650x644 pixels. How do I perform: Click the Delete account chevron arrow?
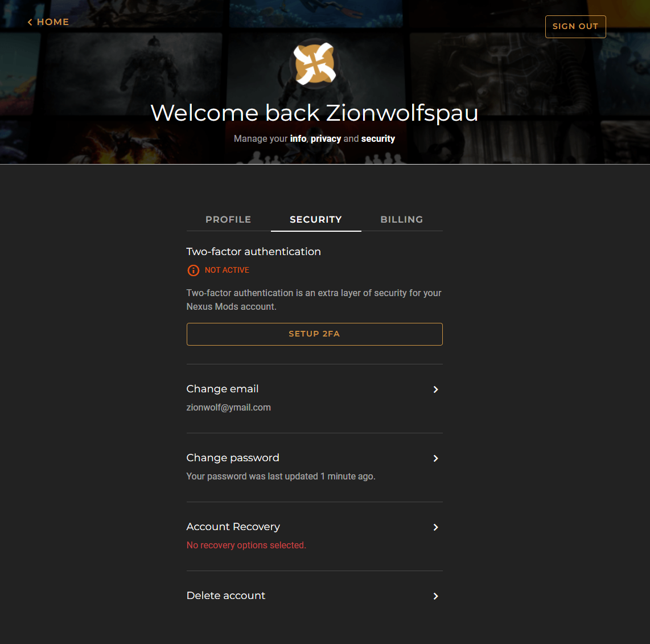pyautogui.click(x=435, y=596)
